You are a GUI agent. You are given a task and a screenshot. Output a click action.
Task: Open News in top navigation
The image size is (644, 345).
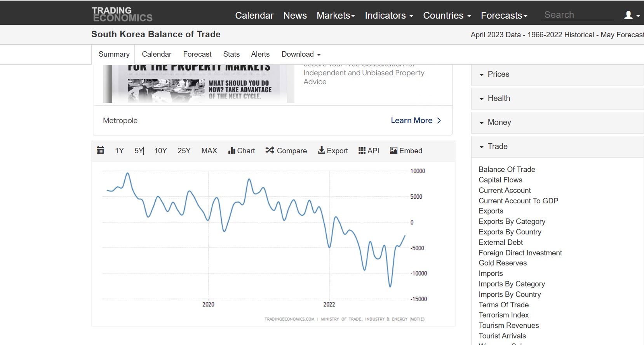[x=295, y=16]
